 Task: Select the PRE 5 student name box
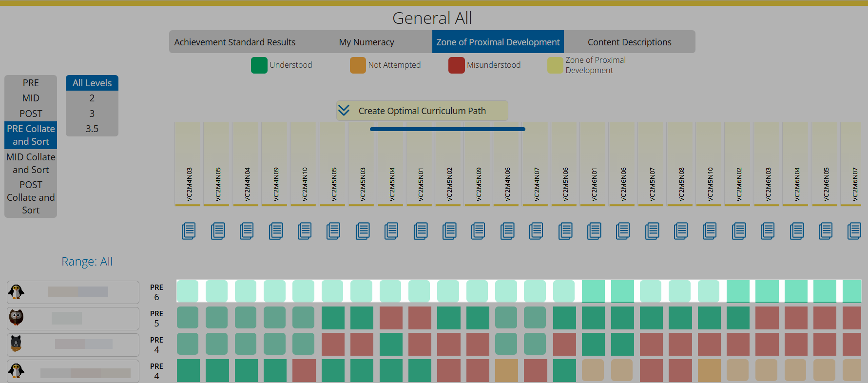[x=73, y=318]
